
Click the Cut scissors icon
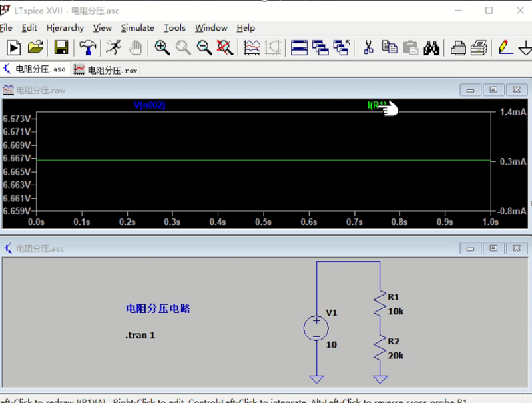click(x=368, y=47)
